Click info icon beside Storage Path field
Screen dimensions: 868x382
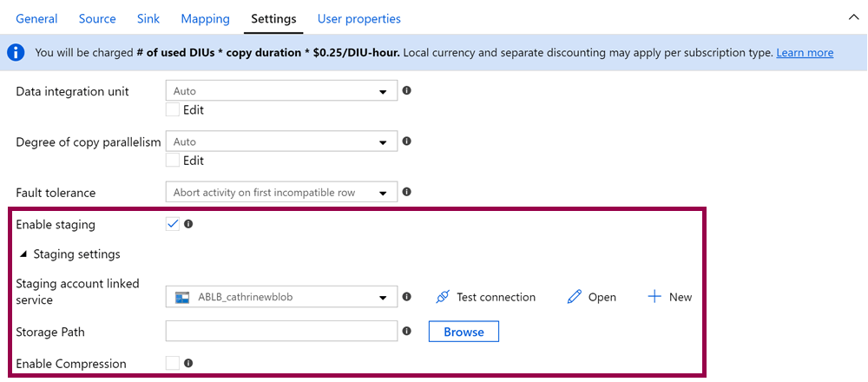pos(406,331)
